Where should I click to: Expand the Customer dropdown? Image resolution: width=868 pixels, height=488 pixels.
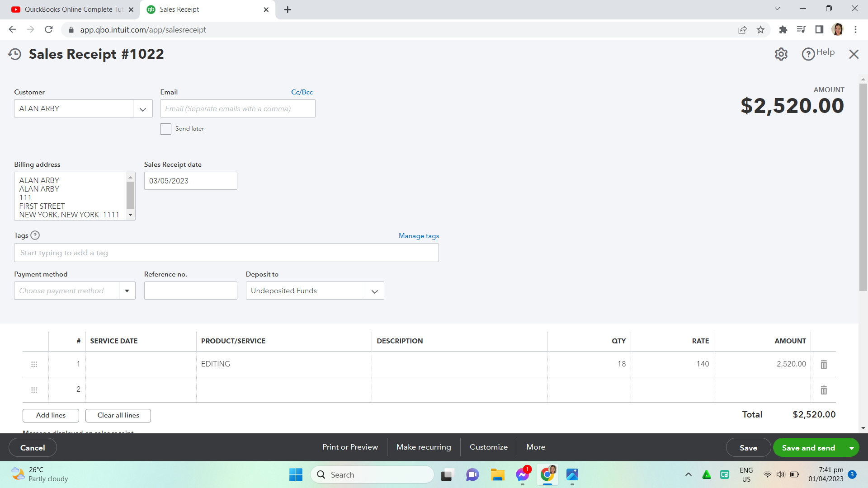pyautogui.click(x=143, y=109)
